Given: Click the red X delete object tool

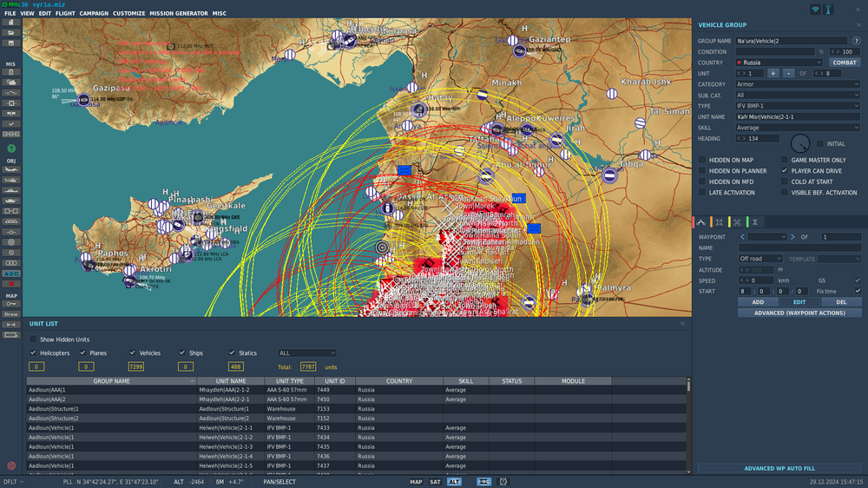Looking at the screenshot, I should pyautogui.click(x=11, y=284).
